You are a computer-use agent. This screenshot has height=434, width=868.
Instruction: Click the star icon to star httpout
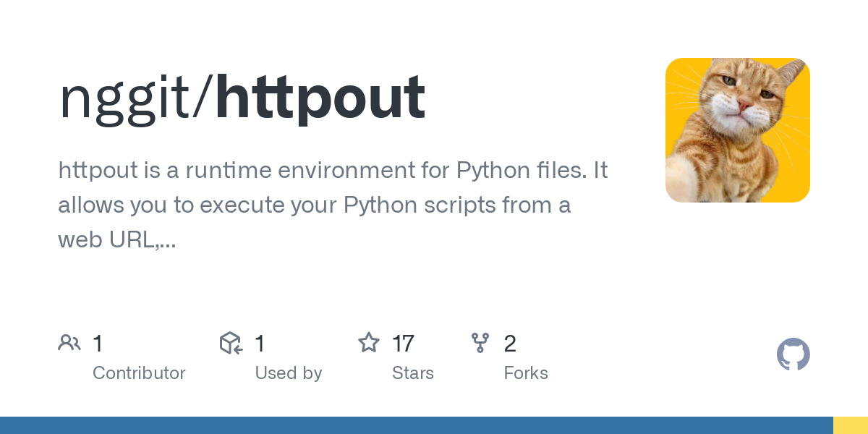tap(369, 342)
